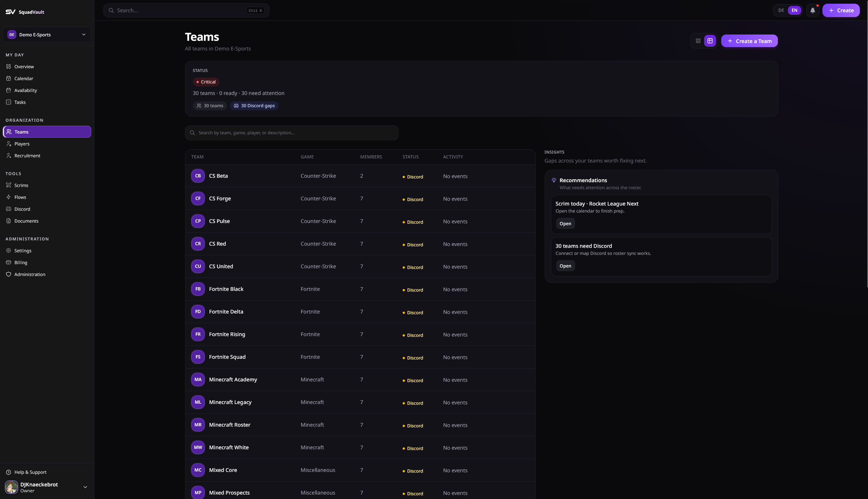Open the notifications bell

[x=812, y=10]
